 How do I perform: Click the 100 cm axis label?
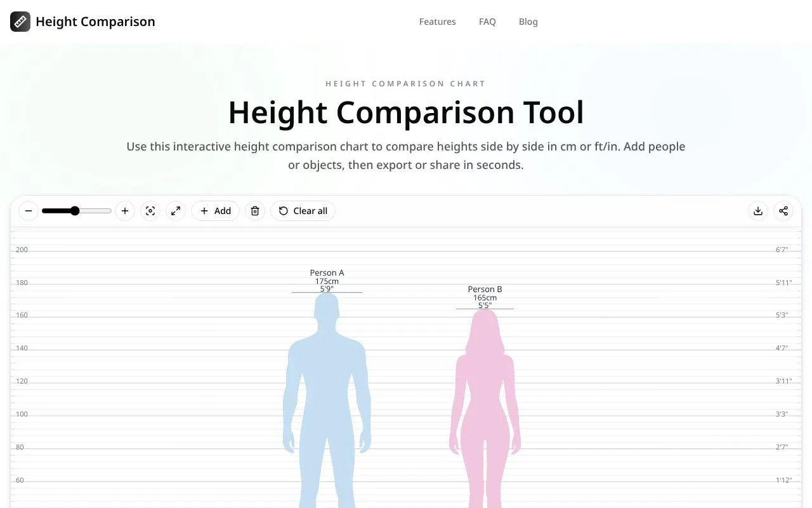22,414
